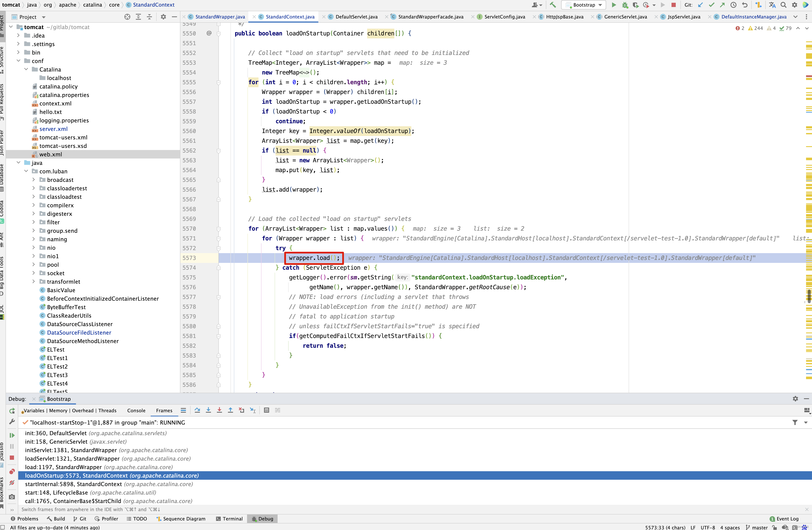This screenshot has height=530, width=812.
Task: Collapse the Catalina folder
Action: [x=26, y=69]
